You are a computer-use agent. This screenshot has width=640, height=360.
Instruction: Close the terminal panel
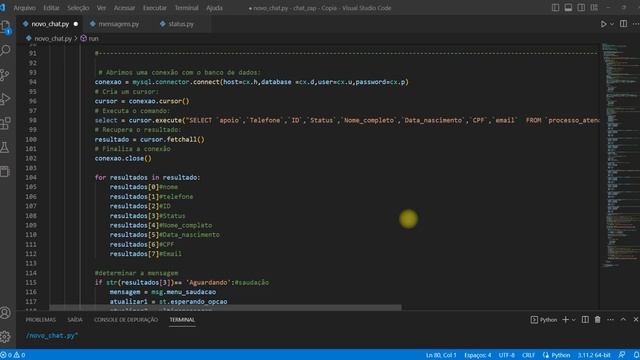(636, 320)
